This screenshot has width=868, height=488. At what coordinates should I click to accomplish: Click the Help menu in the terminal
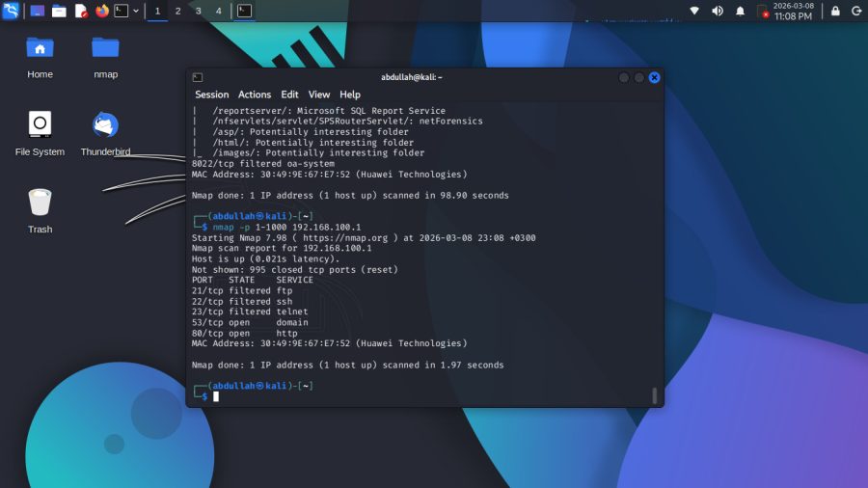pyautogui.click(x=350, y=95)
